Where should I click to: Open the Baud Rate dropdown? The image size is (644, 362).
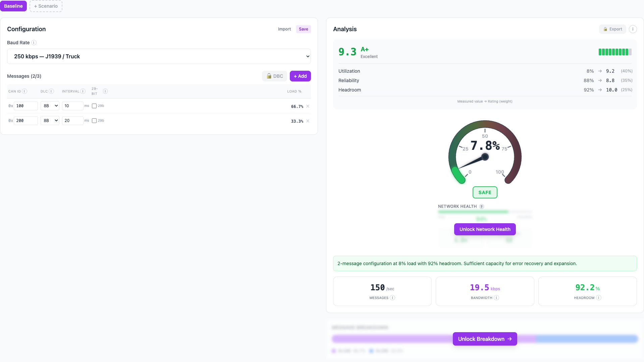pyautogui.click(x=159, y=56)
